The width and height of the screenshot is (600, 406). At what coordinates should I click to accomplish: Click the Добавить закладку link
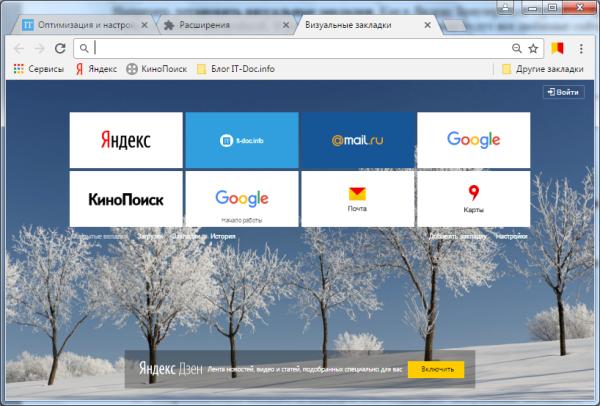[457, 236]
